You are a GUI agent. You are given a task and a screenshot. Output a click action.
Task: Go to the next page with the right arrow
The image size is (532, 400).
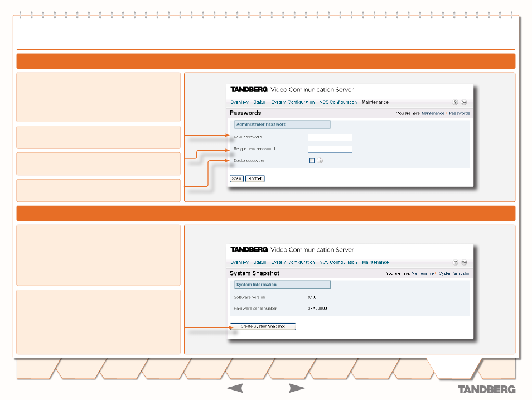(297, 388)
